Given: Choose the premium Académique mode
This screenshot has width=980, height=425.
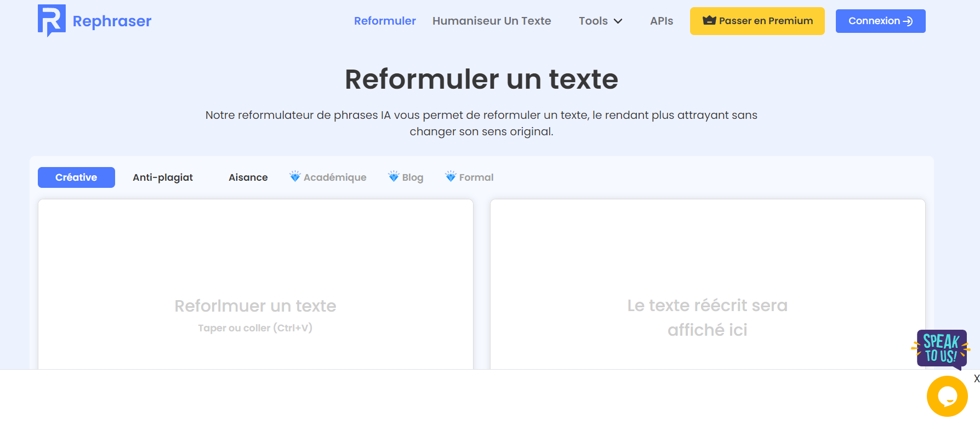Looking at the screenshot, I should 328,177.
